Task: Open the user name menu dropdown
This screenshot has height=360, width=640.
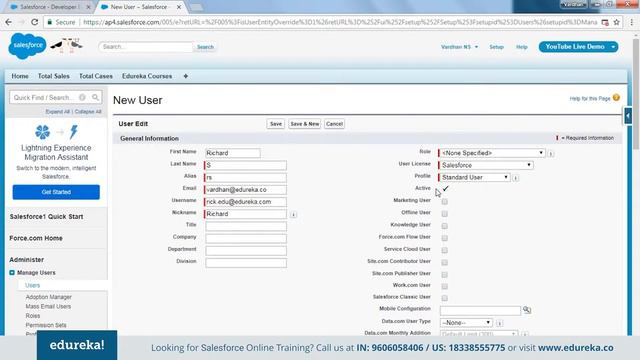Action: pos(460,47)
